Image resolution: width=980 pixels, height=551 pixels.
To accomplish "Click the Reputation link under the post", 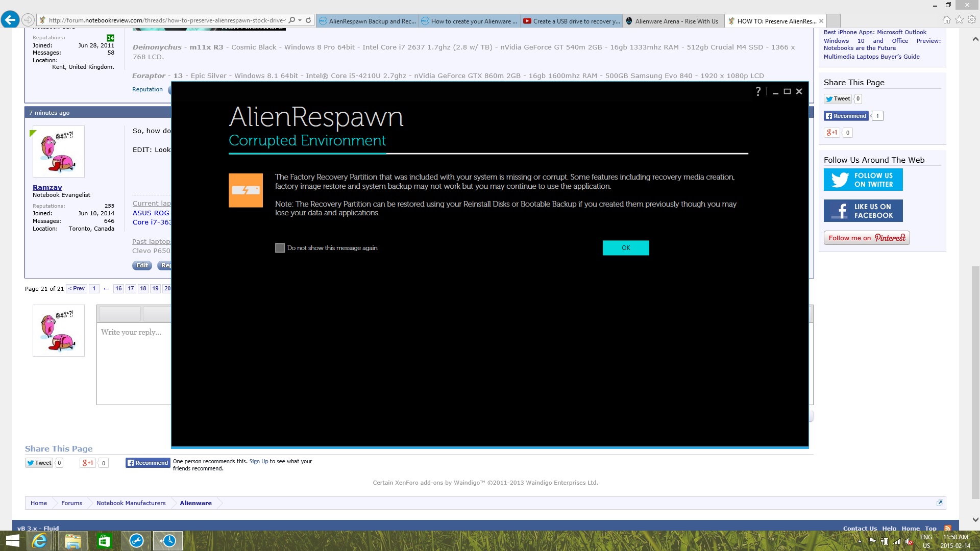I will (148, 89).
